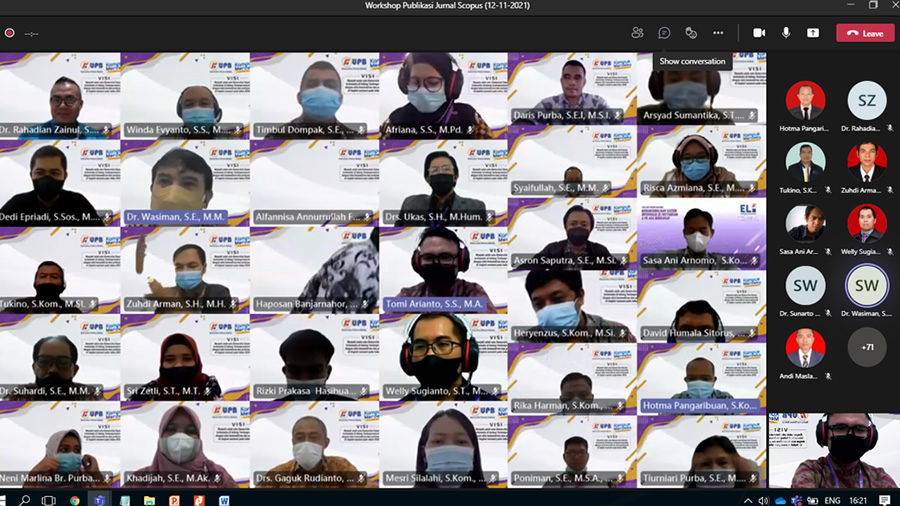Expand the More actions ellipsis menu
900x506 pixels.
coord(718,33)
